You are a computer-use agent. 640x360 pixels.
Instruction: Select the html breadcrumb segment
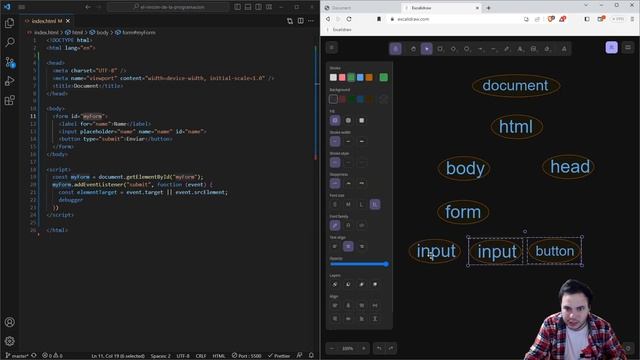[x=74, y=32]
